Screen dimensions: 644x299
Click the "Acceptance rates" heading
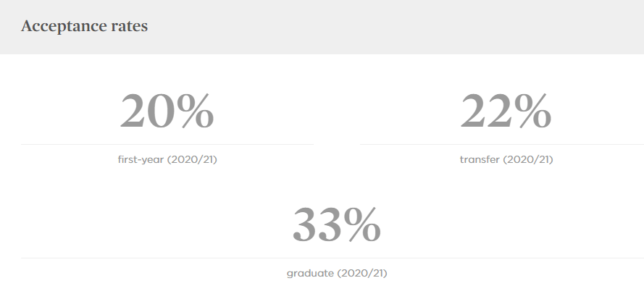click(84, 27)
